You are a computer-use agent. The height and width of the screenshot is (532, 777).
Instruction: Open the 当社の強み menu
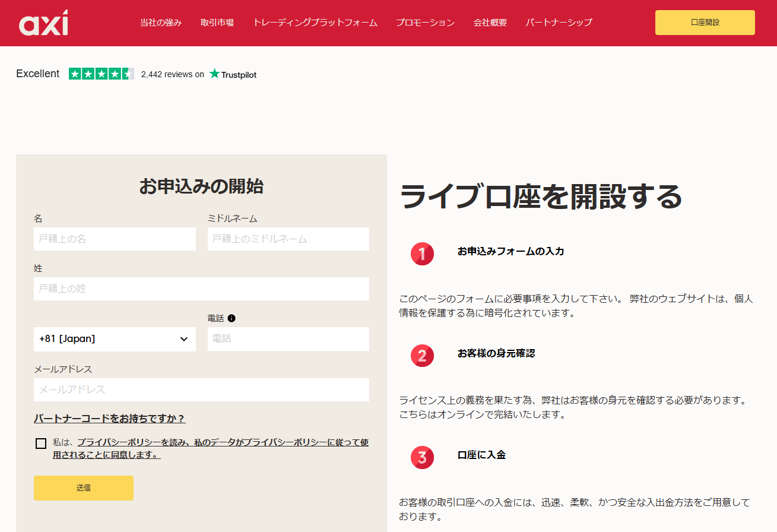(x=161, y=23)
